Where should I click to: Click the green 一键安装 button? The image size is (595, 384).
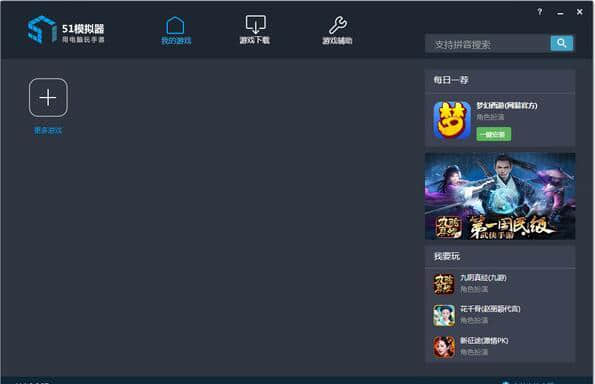coord(494,134)
